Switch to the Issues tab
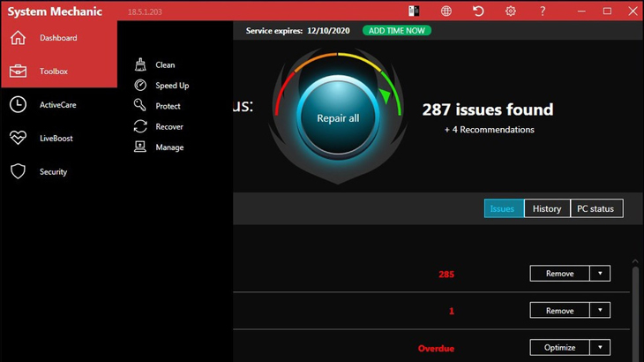This screenshot has width=644, height=362. (504, 208)
